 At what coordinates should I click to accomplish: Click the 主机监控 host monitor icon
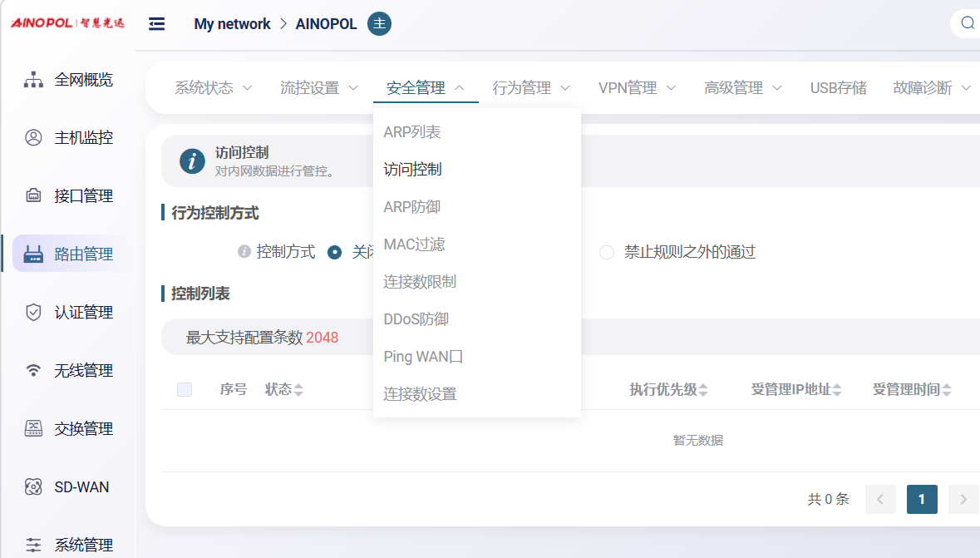33,138
